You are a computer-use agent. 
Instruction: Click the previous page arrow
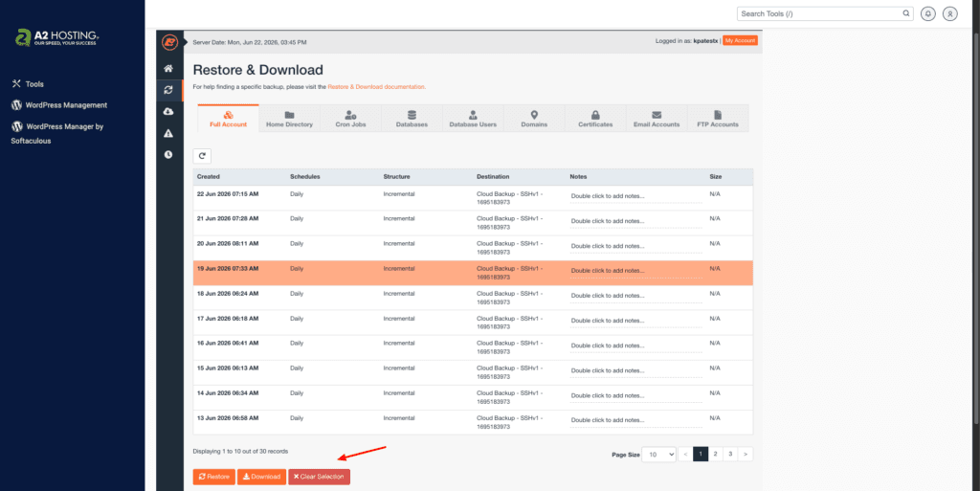[x=685, y=454]
